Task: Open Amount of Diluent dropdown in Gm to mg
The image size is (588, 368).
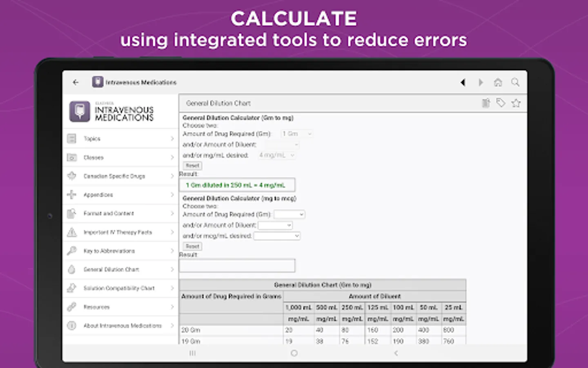Action: coord(282,144)
